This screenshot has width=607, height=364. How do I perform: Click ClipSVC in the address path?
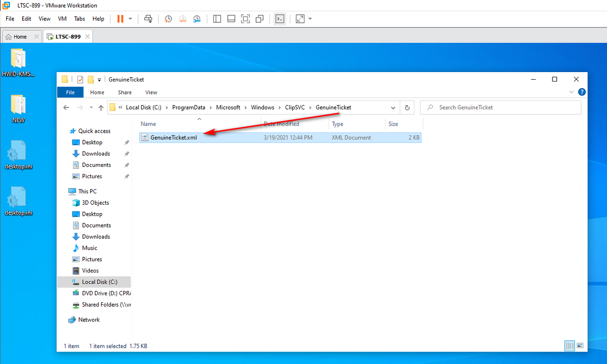295,108
